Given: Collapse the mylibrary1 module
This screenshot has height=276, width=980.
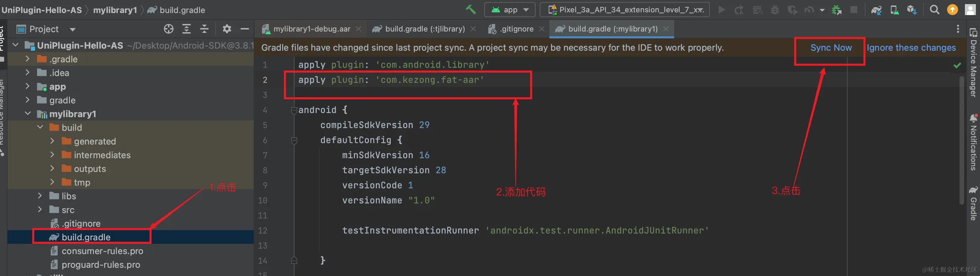Looking at the screenshot, I should tap(27, 114).
